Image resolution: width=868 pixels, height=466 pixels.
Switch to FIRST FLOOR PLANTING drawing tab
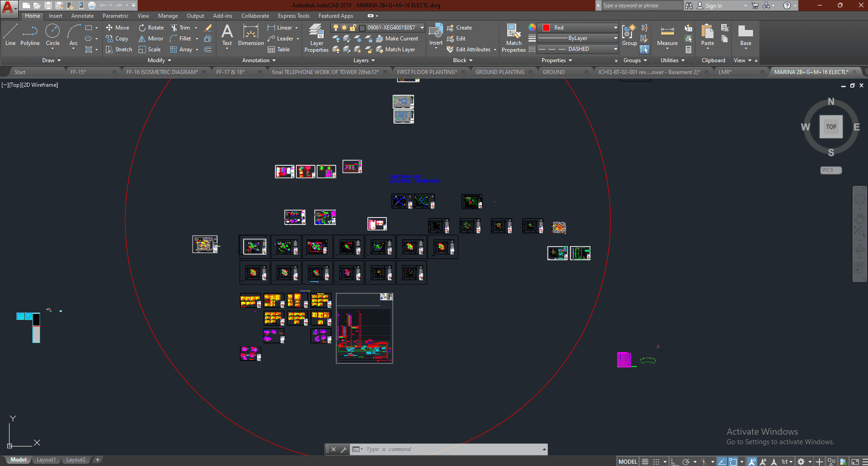(x=427, y=72)
